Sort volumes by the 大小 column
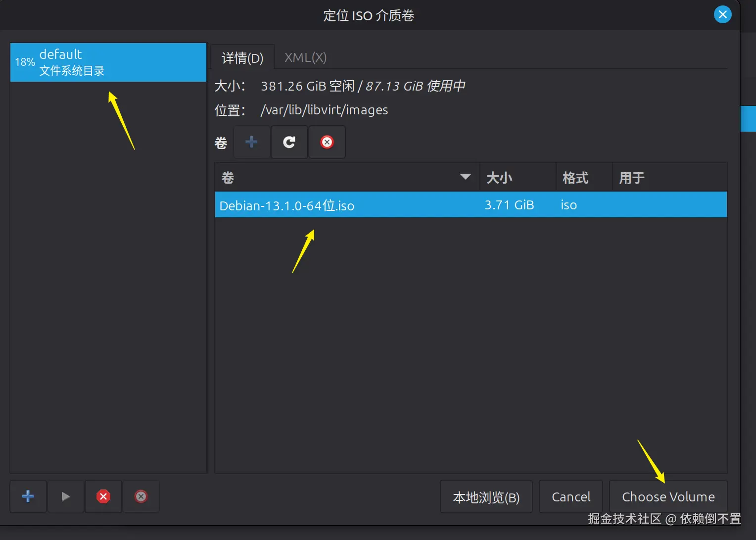The width and height of the screenshot is (756, 540). click(500, 177)
